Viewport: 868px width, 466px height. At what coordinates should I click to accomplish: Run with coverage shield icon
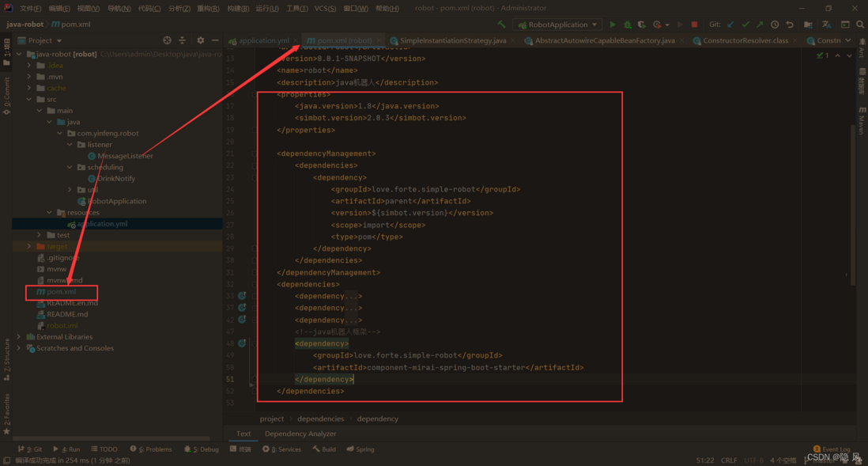642,25
